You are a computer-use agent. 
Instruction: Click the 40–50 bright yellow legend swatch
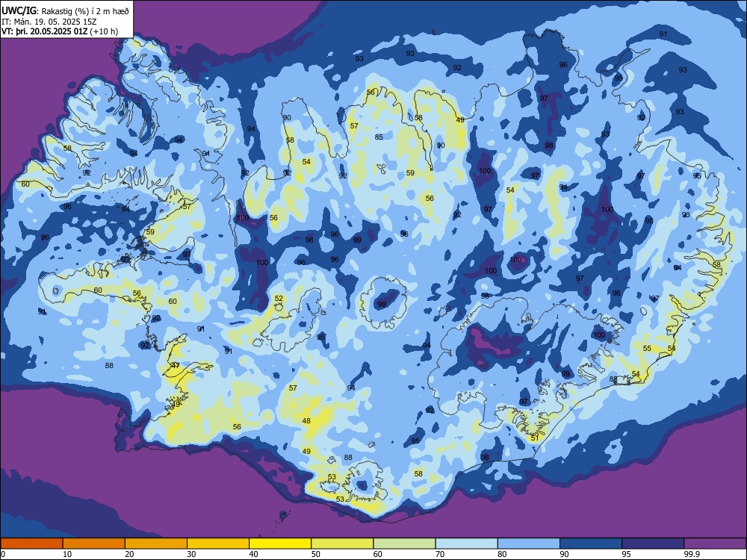[280, 544]
